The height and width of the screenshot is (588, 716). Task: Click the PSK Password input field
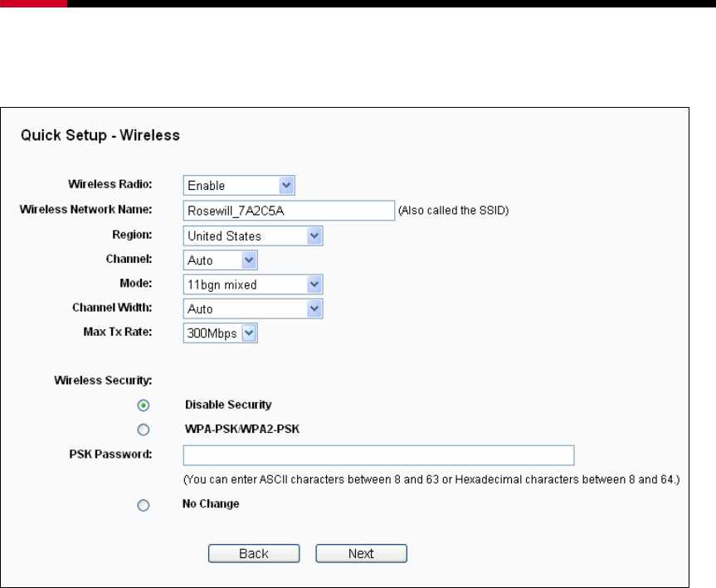[378, 455]
